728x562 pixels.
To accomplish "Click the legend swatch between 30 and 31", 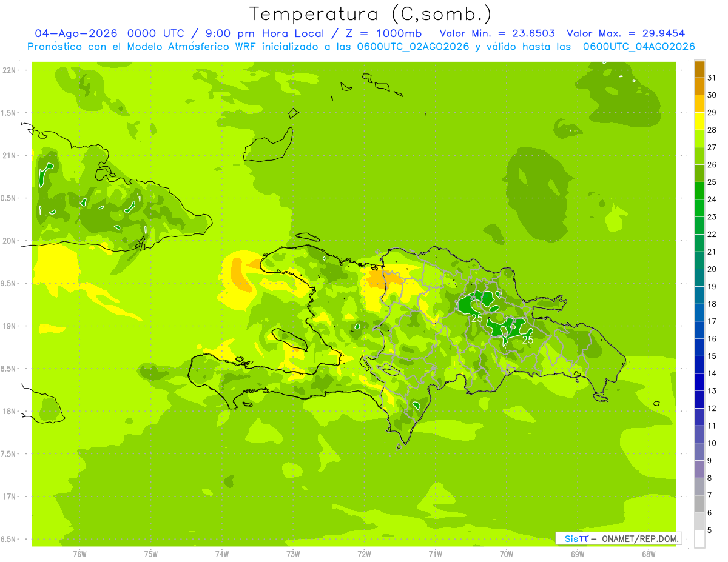I will (699, 86).
